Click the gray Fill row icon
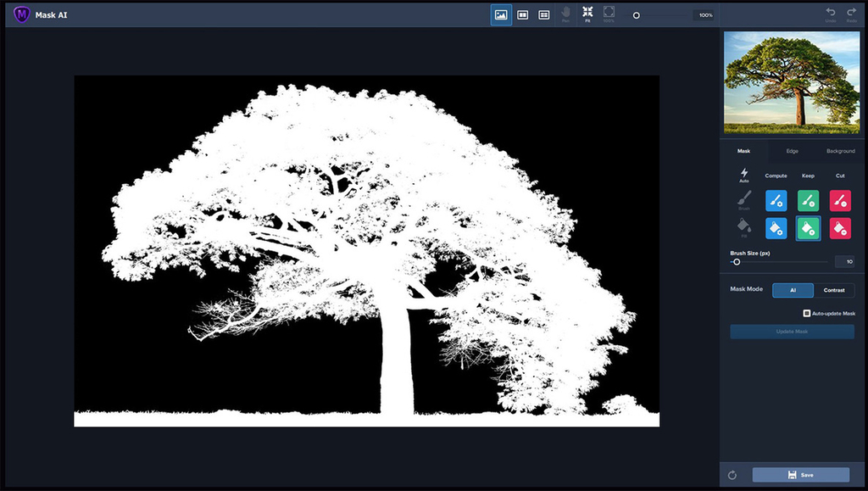This screenshot has width=868, height=491. pos(744,227)
